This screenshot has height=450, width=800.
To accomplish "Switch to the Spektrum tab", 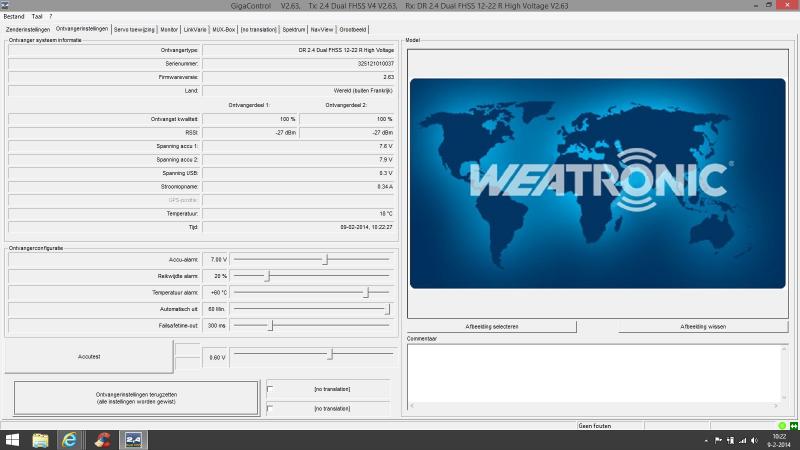I will pos(294,30).
